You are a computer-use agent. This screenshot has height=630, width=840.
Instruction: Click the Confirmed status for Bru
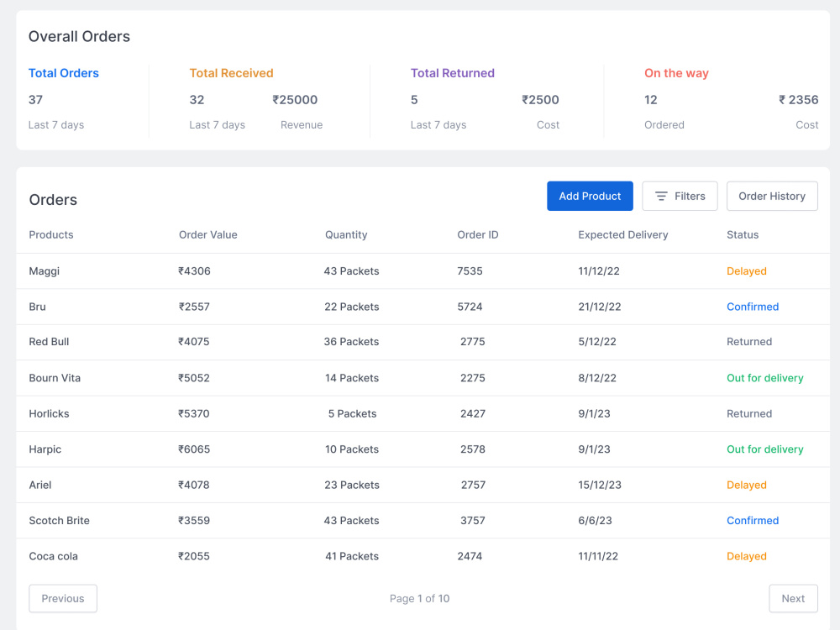[753, 307]
